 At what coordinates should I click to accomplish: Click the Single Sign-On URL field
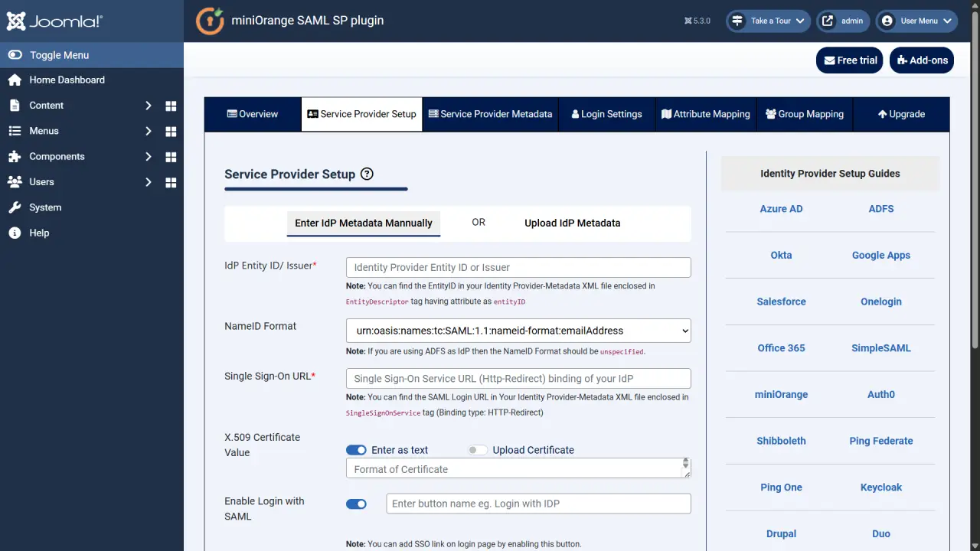[518, 378]
